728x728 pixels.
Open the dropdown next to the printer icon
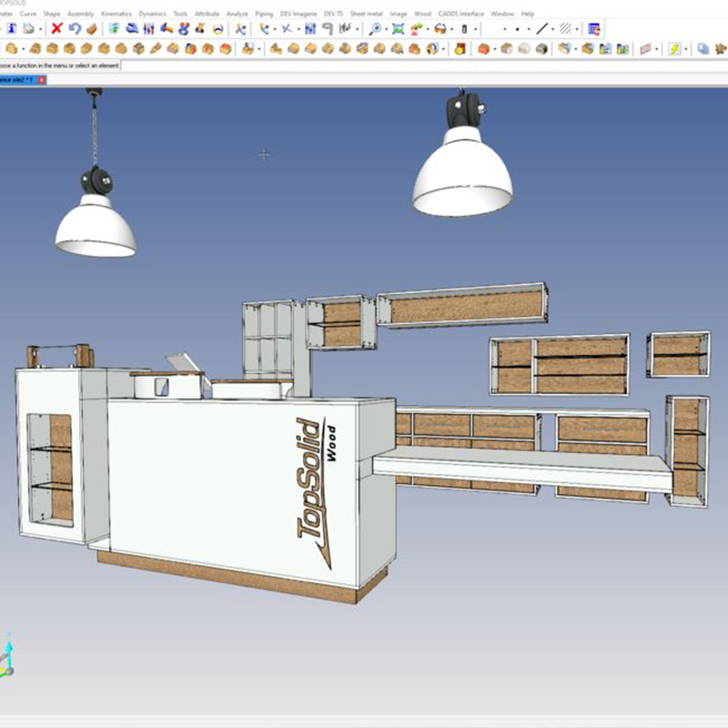[x=40, y=29]
